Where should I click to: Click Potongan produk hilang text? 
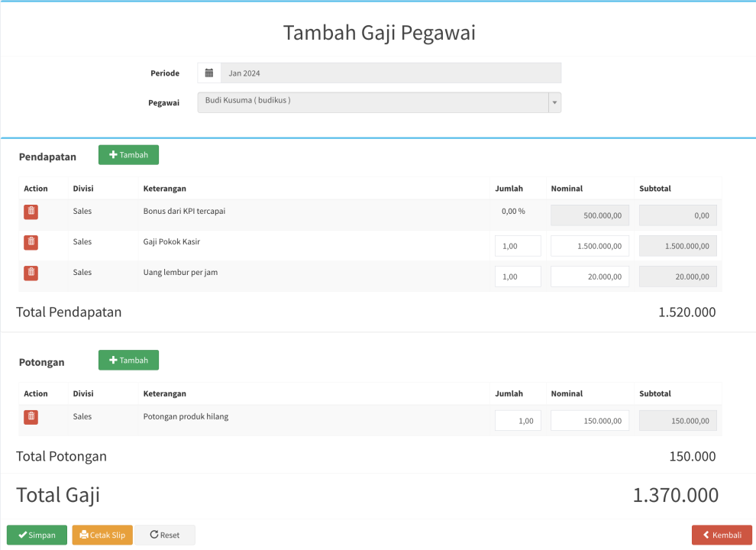click(x=186, y=416)
